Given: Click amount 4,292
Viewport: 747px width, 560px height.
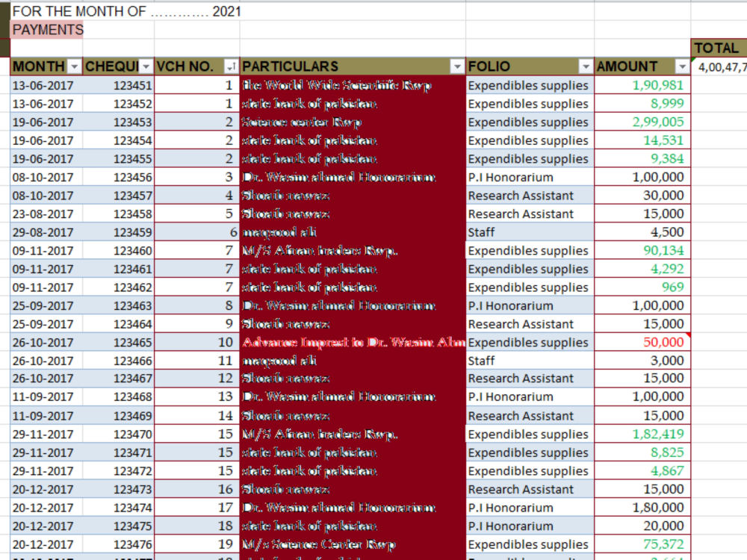Looking at the screenshot, I should tap(667, 269).
